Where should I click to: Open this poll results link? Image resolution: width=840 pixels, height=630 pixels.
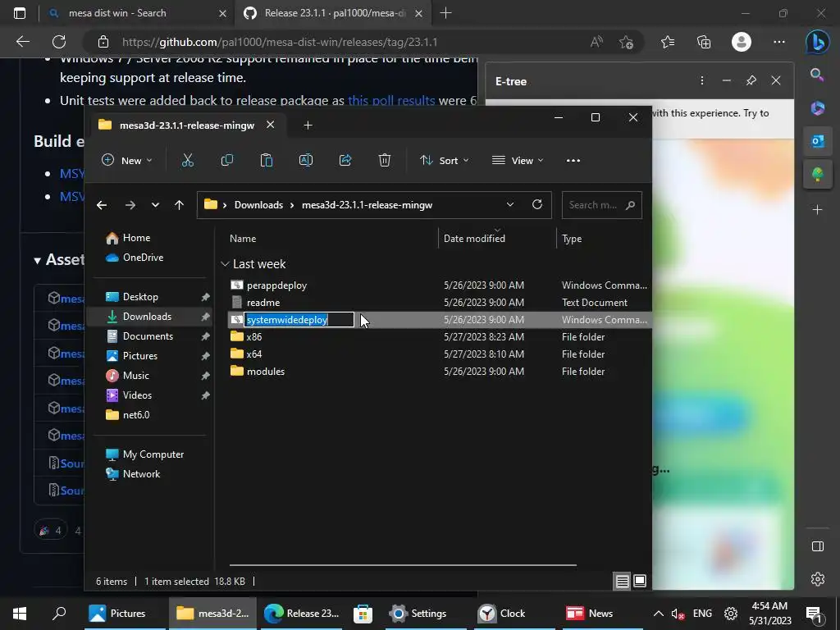tap(391, 100)
